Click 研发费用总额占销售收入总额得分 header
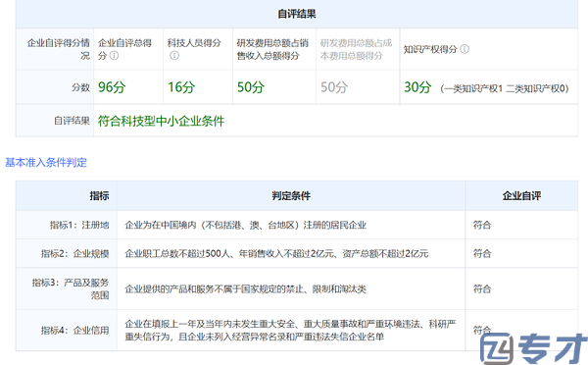 [272, 49]
